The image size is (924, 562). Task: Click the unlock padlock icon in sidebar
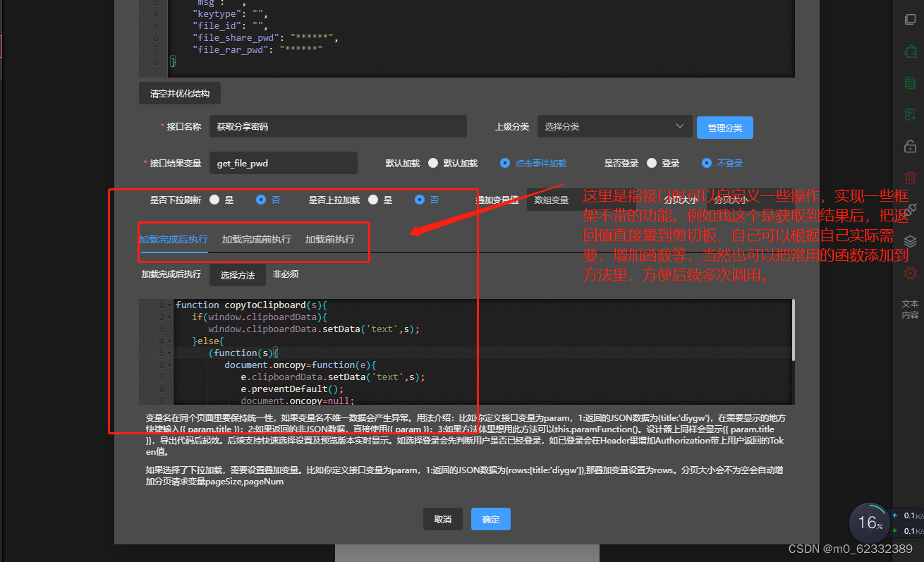(910, 146)
